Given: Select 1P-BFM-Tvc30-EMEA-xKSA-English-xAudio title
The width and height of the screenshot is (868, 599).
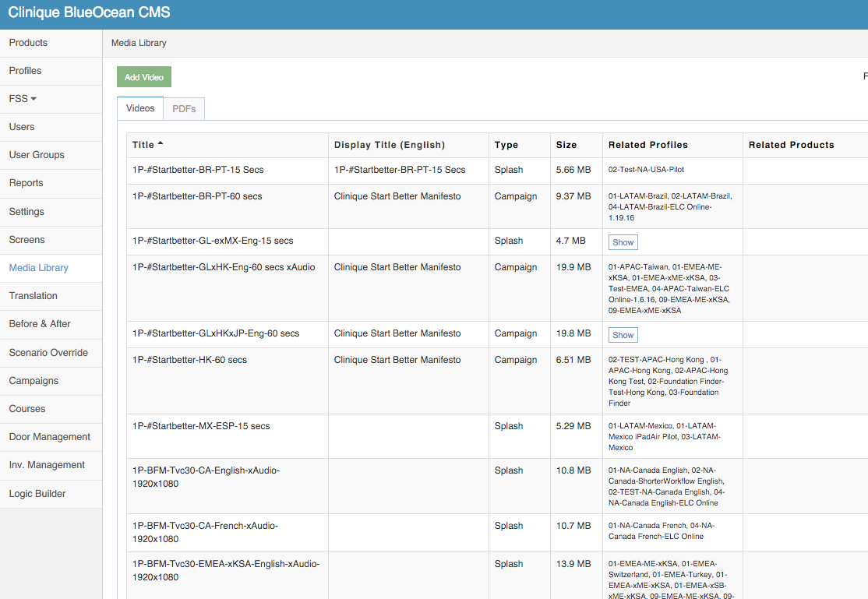Looking at the screenshot, I should pos(226,571).
